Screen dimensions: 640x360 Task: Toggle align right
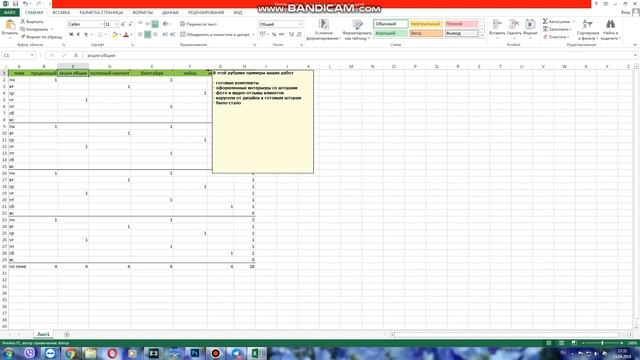click(155, 35)
